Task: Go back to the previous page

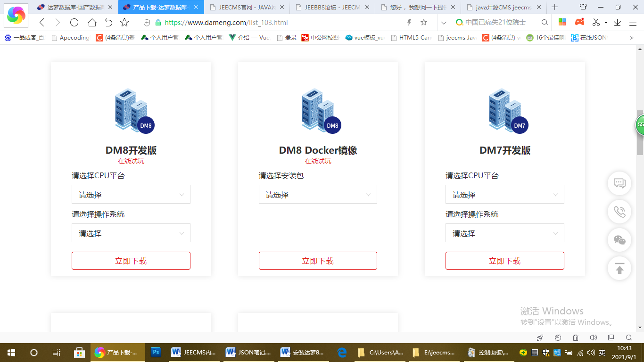Action: [42, 23]
